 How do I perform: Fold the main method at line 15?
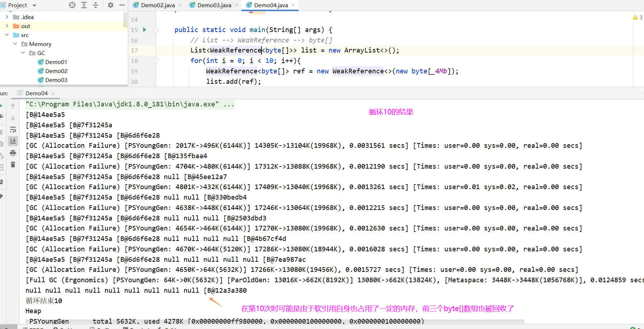(x=156, y=30)
